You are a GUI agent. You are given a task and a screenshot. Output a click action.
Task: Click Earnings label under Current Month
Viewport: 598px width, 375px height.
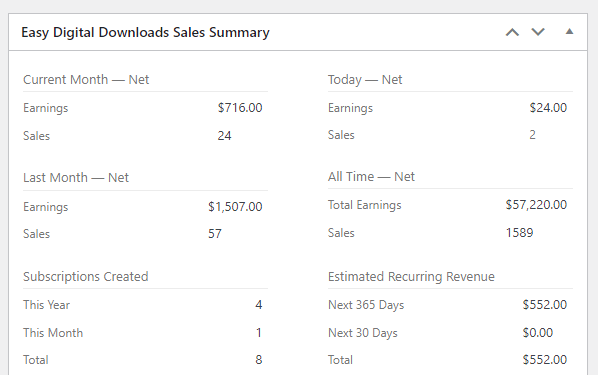click(45, 108)
